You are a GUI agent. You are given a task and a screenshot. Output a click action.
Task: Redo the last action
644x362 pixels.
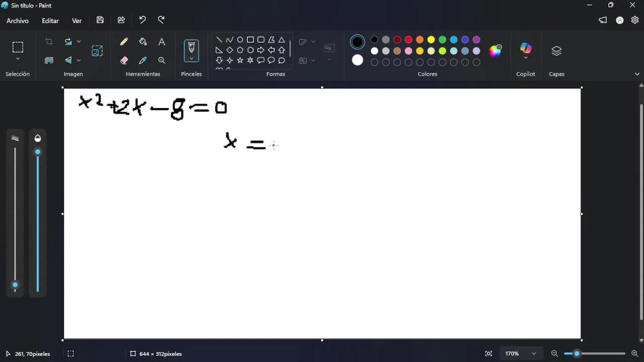pos(161,20)
